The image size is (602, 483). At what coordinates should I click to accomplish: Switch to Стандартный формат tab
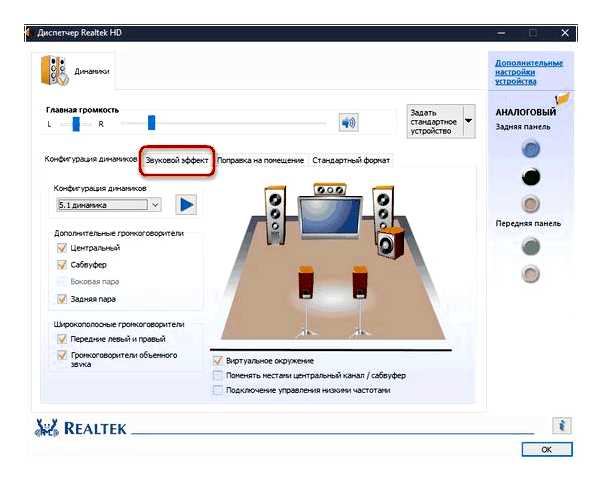point(351,160)
